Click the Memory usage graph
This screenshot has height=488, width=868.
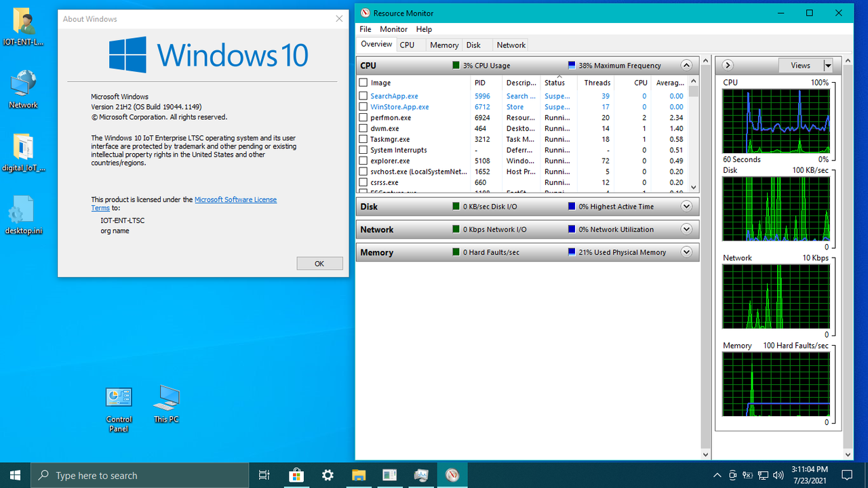[x=776, y=384]
